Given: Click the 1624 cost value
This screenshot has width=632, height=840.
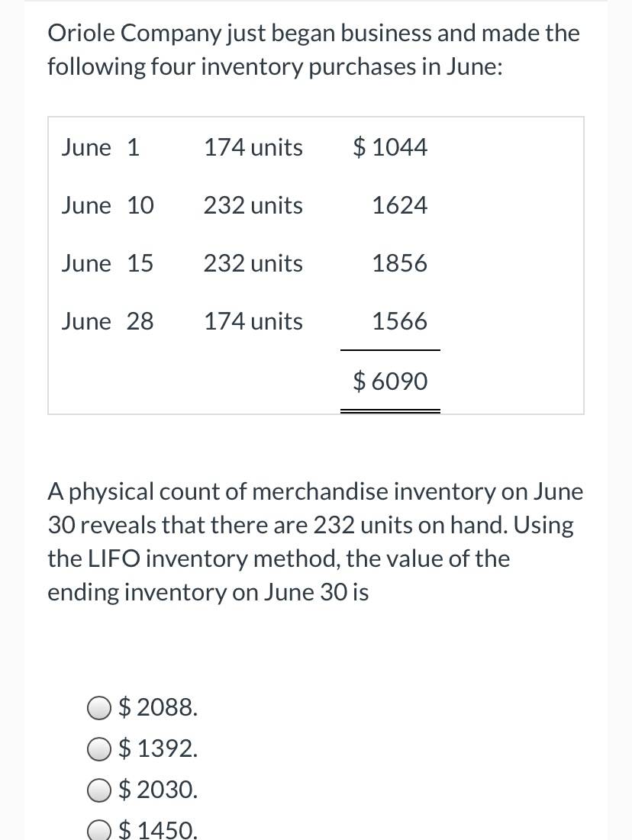Looking at the screenshot, I should point(400,205).
